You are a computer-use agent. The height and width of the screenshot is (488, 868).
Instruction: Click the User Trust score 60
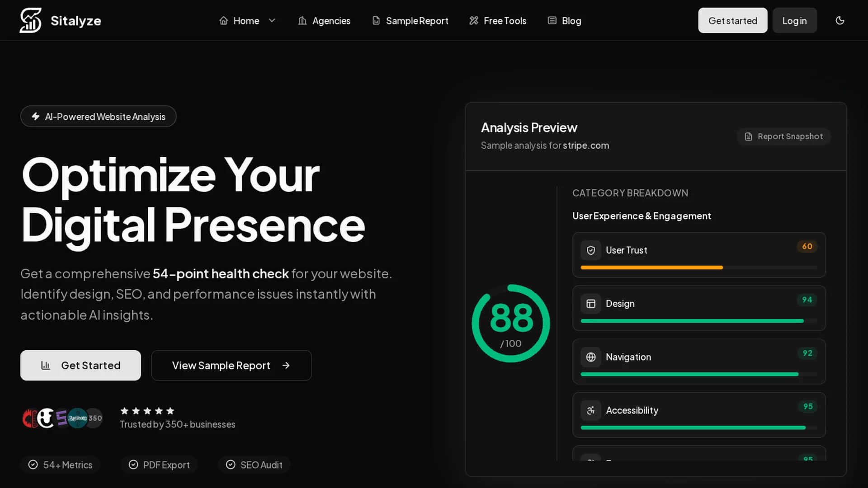807,246
